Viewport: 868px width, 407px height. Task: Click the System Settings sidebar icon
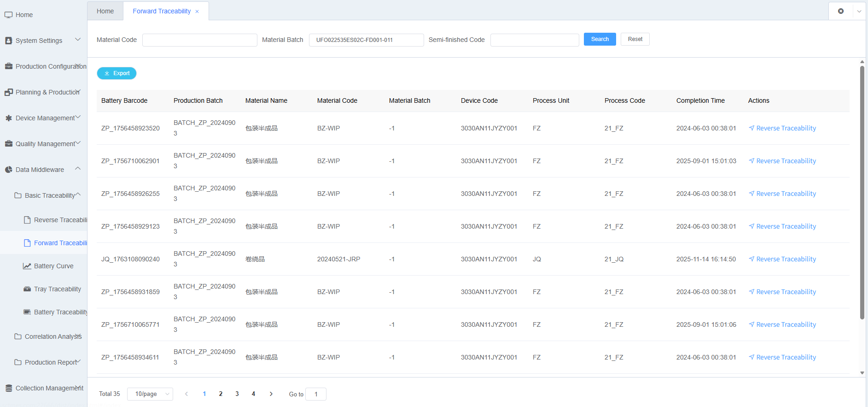pos(8,41)
